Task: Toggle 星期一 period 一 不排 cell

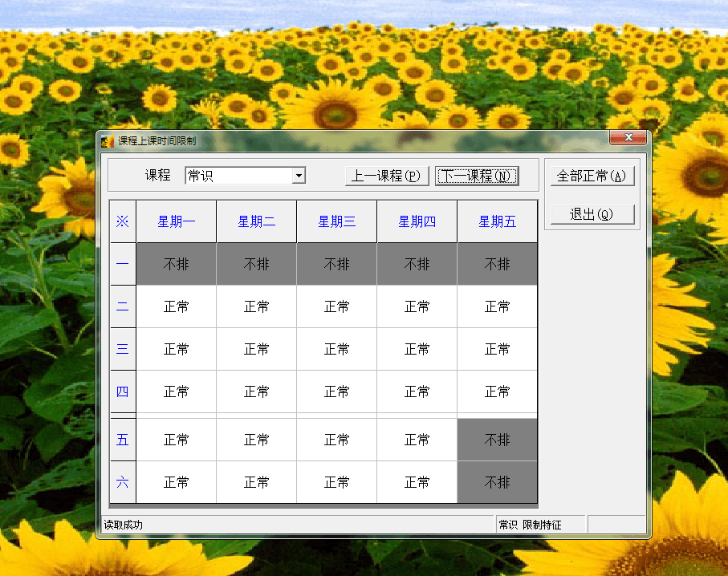Action: click(x=177, y=264)
